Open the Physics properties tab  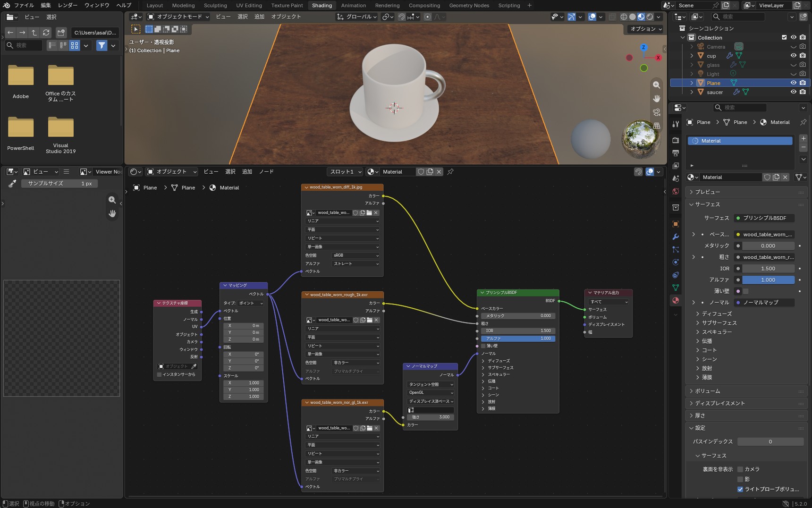(x=676, y=262)
